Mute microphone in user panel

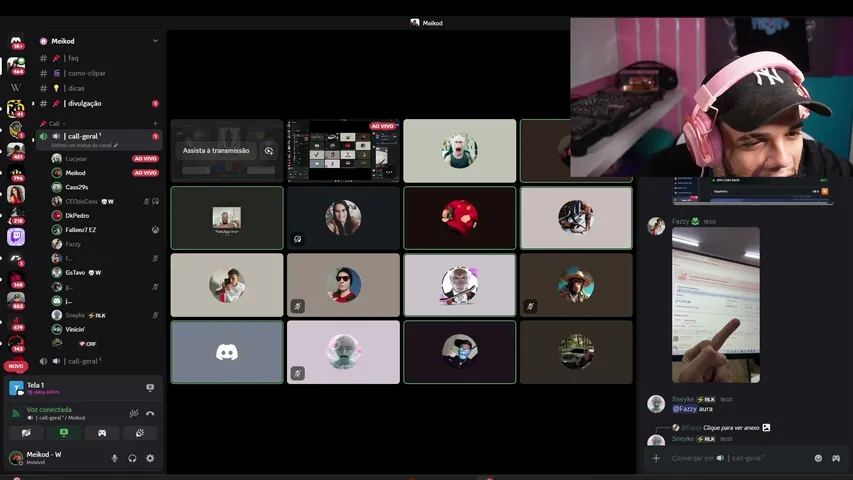tap(114, 458)
